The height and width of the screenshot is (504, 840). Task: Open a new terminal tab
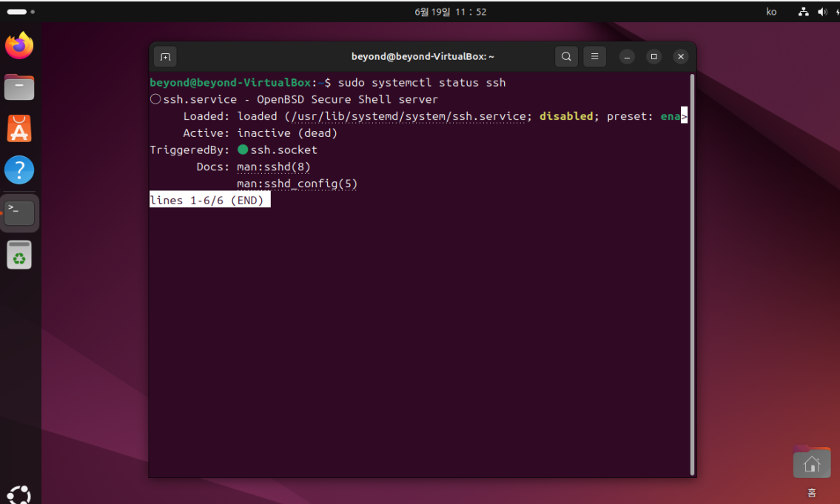click(165, 57)
